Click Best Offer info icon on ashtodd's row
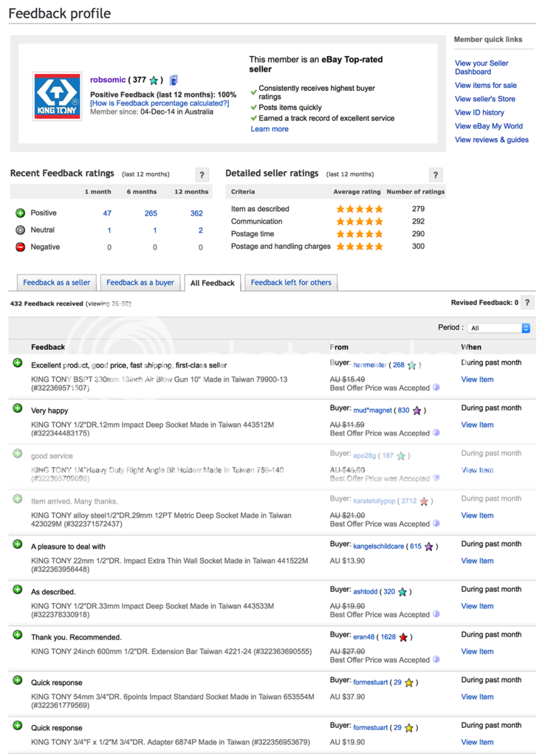 [x=436, y=614]
